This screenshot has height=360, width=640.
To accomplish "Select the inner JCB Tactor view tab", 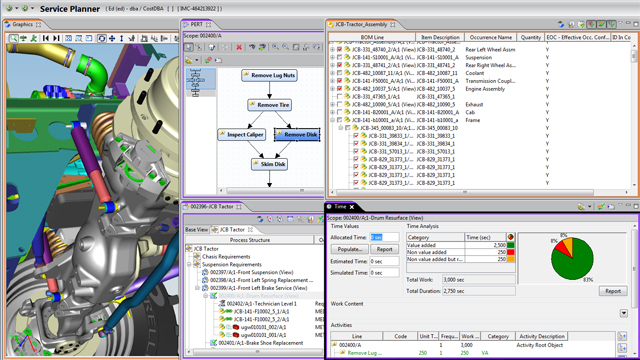I will [x=232, y=230].
